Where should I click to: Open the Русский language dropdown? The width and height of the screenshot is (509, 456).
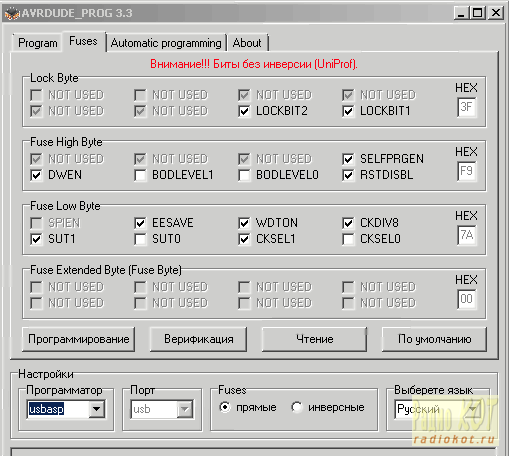click(473, 409)
